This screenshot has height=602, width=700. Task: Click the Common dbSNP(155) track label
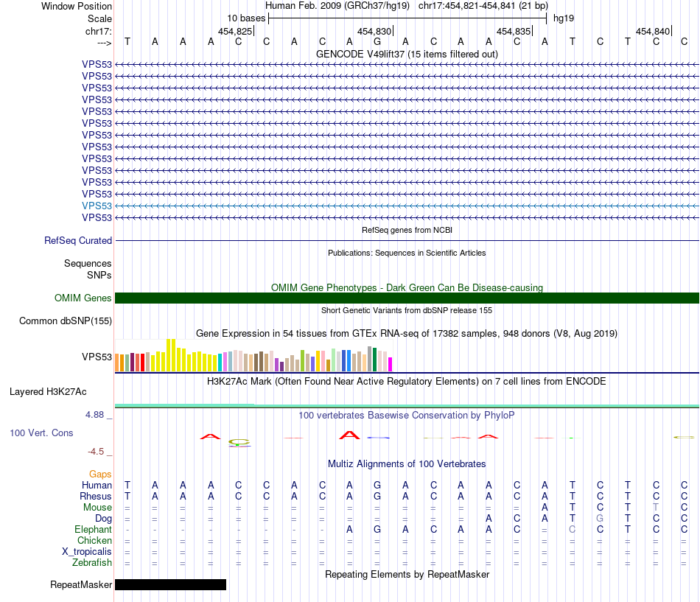65,321
